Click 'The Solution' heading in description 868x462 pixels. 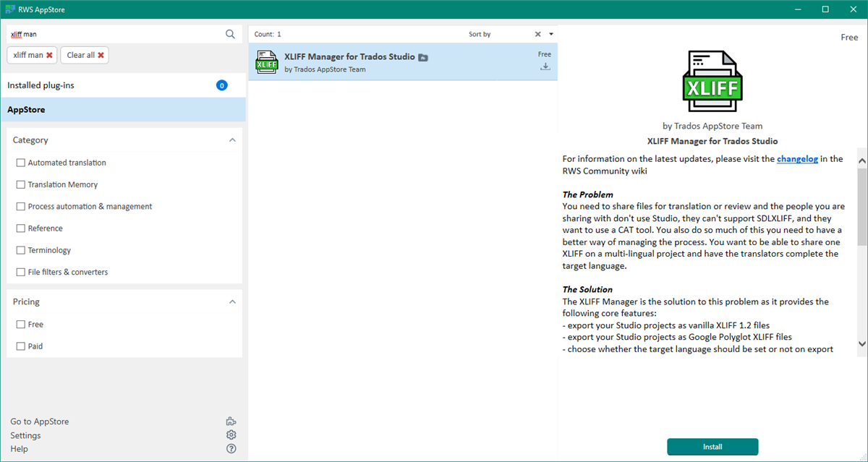587,289
